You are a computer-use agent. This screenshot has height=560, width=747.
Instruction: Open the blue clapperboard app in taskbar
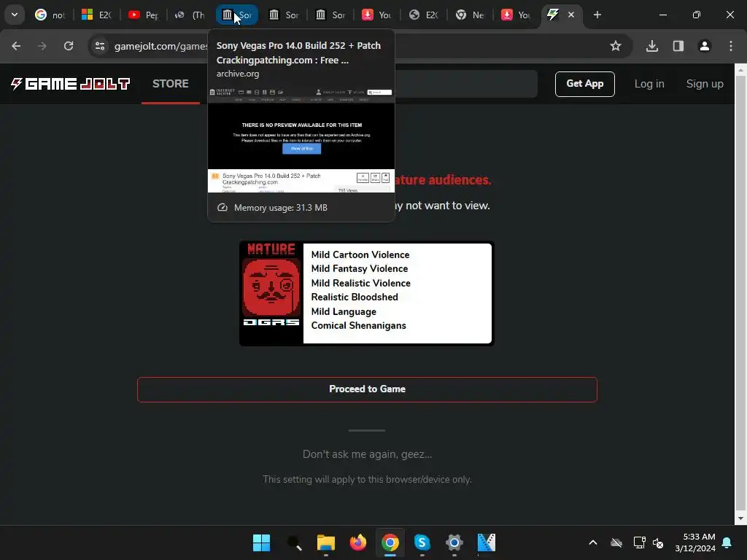[x=487, y=542]
